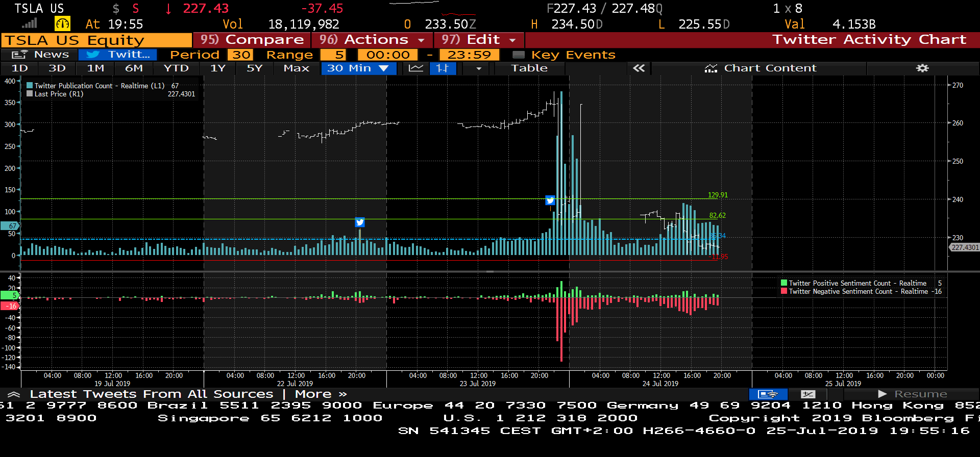Edit the Period value field
The image size is (980, 457).
click(241, 55)
